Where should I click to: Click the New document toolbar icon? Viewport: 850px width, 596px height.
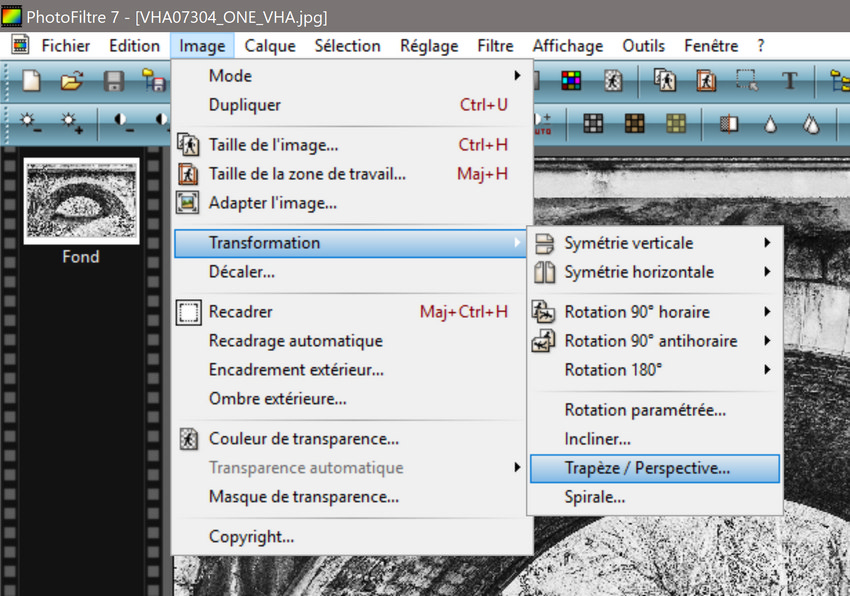[31, 81]
